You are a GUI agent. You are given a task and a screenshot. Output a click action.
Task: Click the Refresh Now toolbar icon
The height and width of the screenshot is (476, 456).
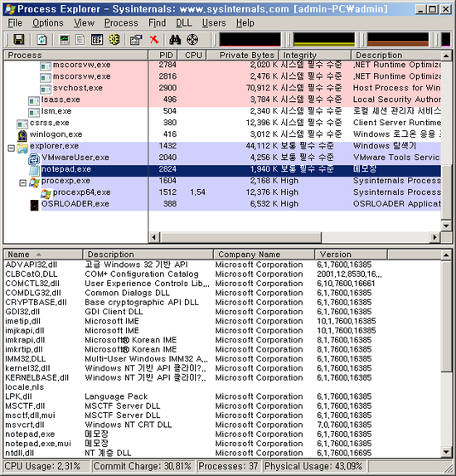[42, 40]
